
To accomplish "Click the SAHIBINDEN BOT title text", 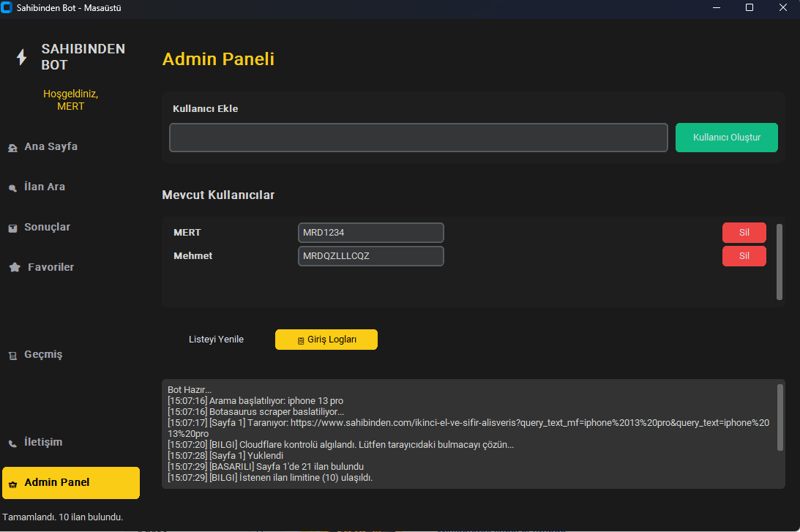I will click(83, 56).
